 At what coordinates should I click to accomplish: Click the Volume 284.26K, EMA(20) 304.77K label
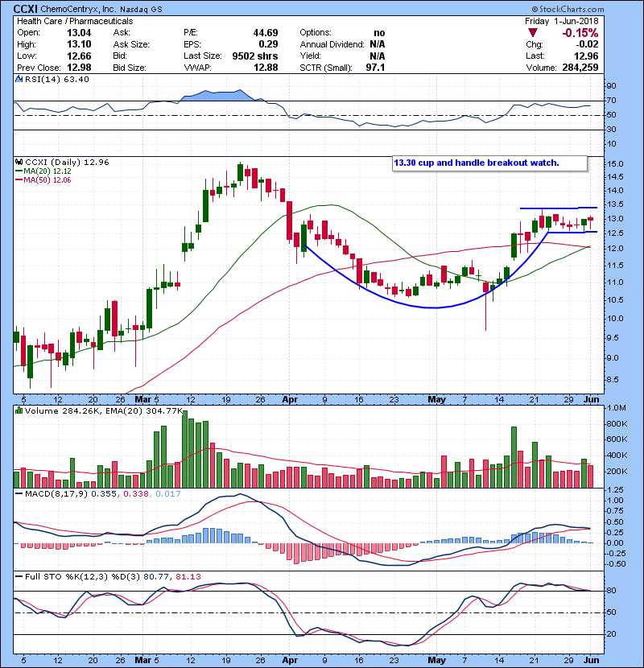[104, 410]
